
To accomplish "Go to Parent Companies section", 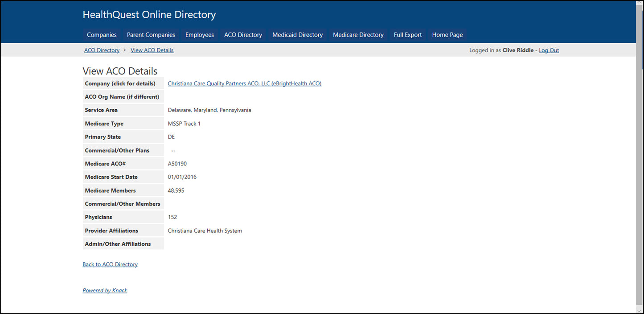I will pyautogui.click(x=151, y=35).
